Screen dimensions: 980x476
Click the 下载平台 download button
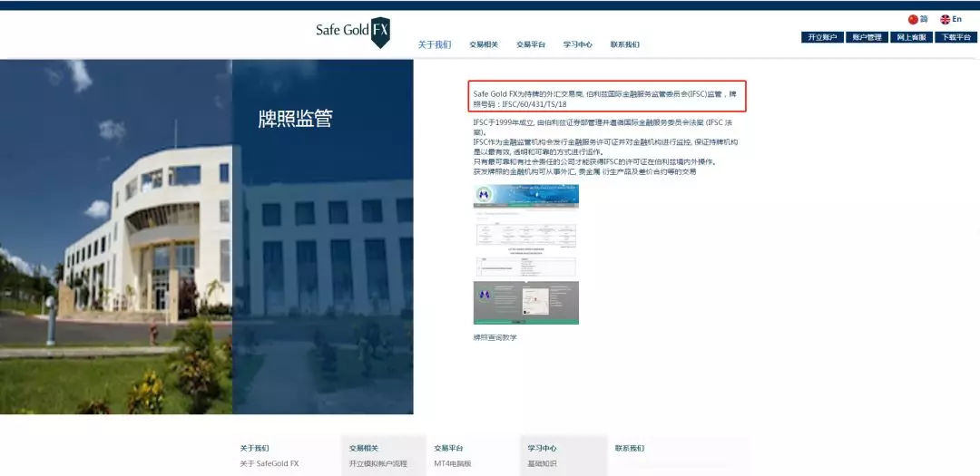[x=955, y=37]
